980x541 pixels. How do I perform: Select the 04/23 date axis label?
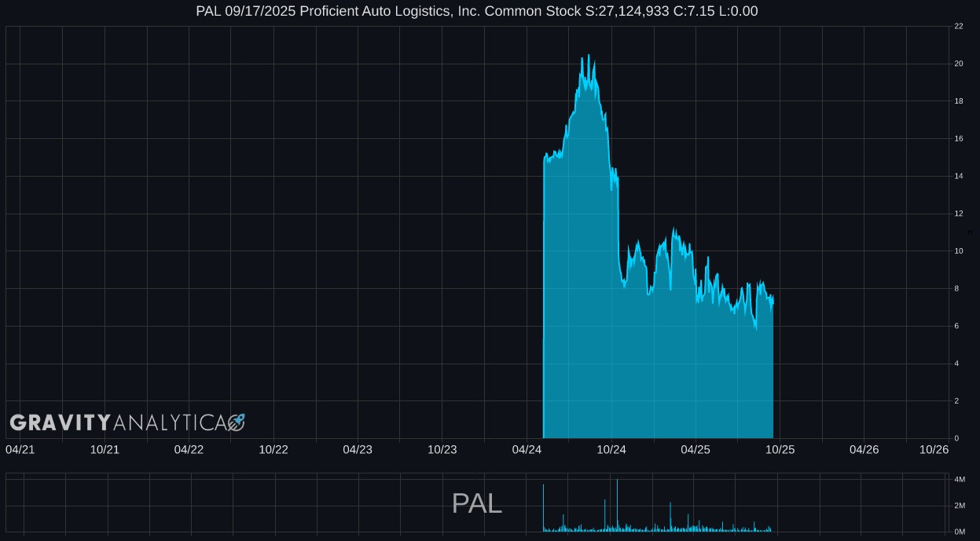tap(358, 449)
